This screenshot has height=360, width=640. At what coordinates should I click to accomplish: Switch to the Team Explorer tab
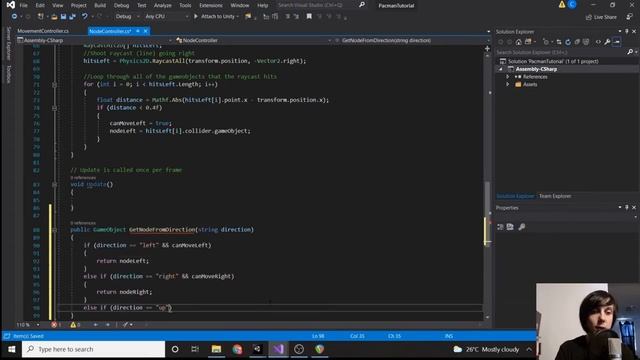click(555, 196)
